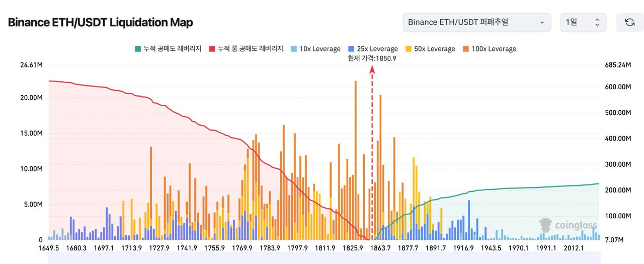The width and height of the screenshot is (644, 264).
Task: Click the right axis value 200.00M
Action: click(617, 190)
